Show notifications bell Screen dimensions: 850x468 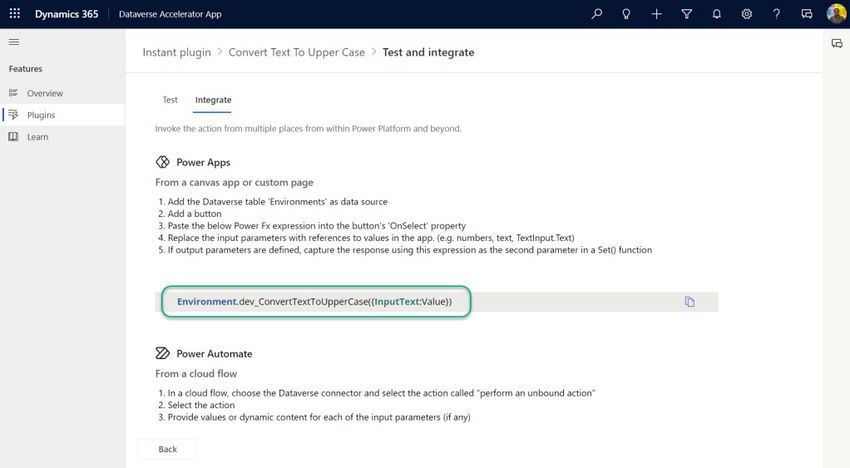click(716, 14)
